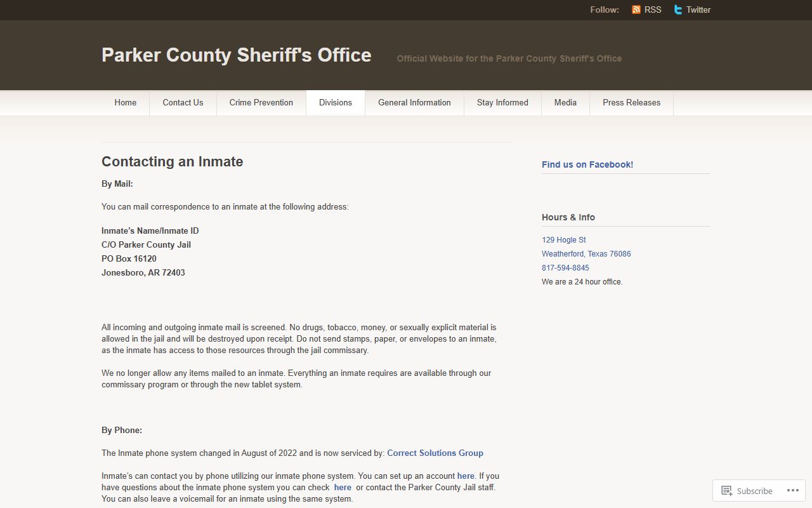Click the Subscribe button label
Image resolution: width=812 pixels, height=508 pixels.
click(x=755, y=491)
